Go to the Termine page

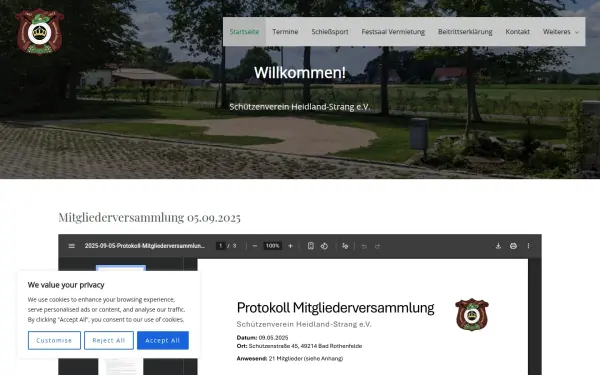(x=285, y=32)
